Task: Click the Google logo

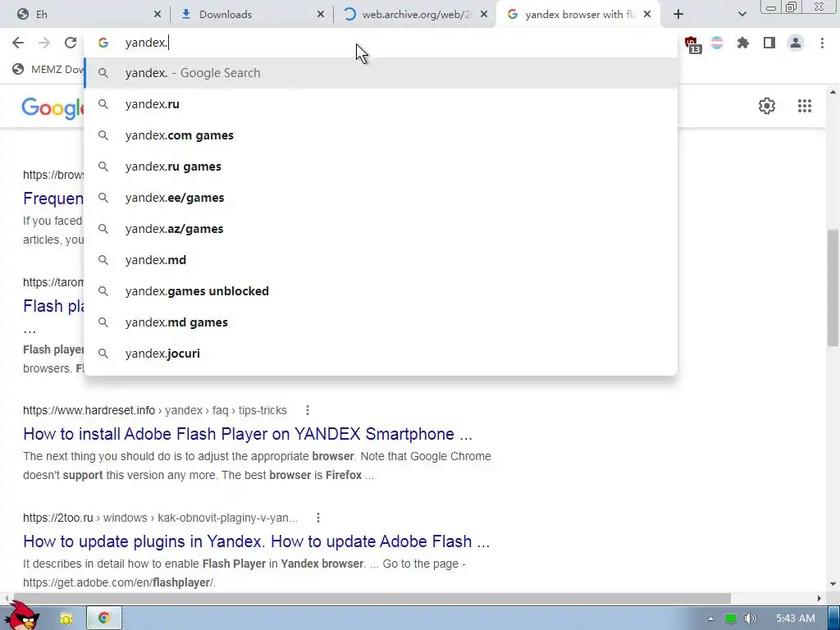Action: [52, 107]
